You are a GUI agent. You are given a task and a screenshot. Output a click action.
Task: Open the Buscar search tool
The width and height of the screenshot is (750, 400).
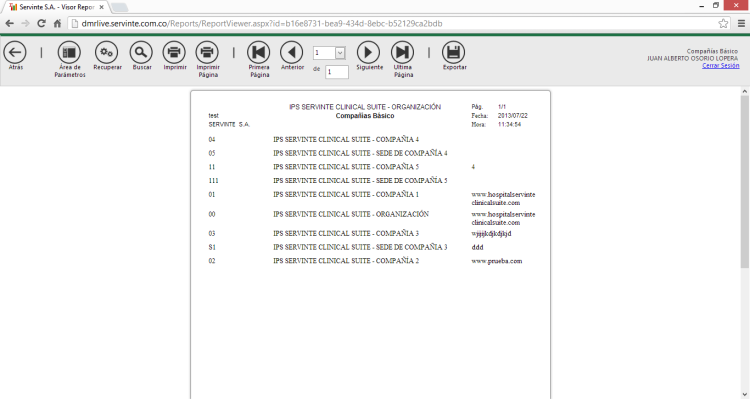pyautogui.click(x=142, y=52)
